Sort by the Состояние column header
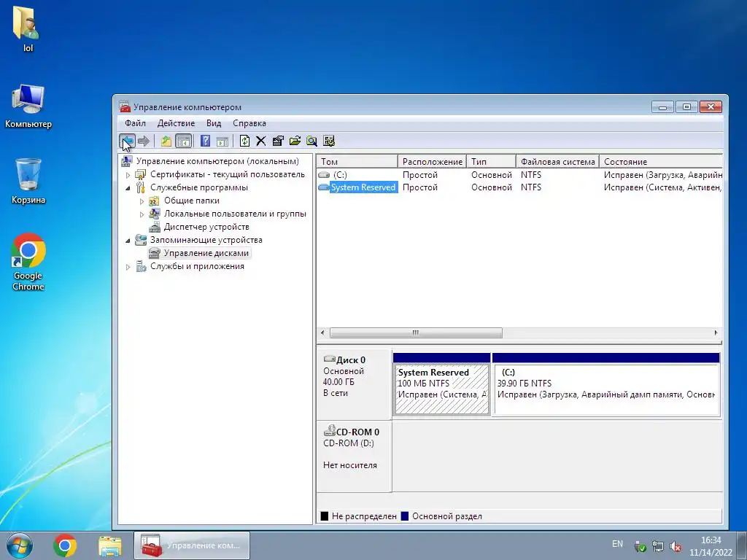 (x=661, y=161)
